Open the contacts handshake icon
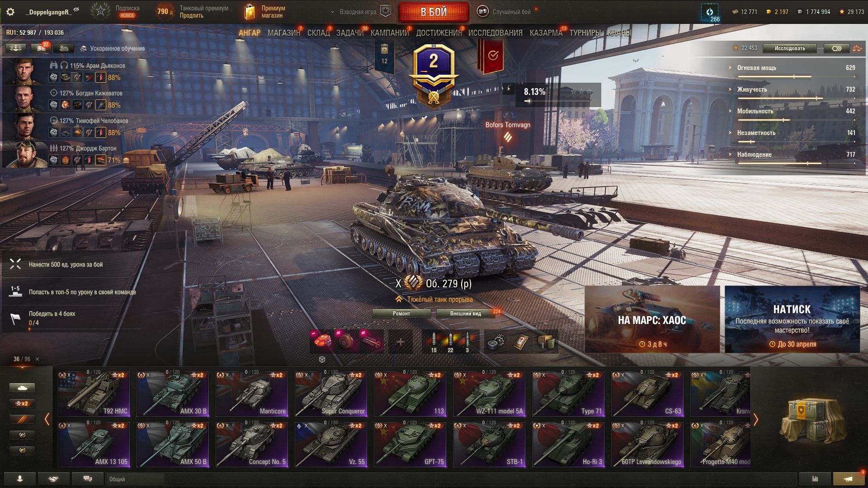 pos(53,479)
